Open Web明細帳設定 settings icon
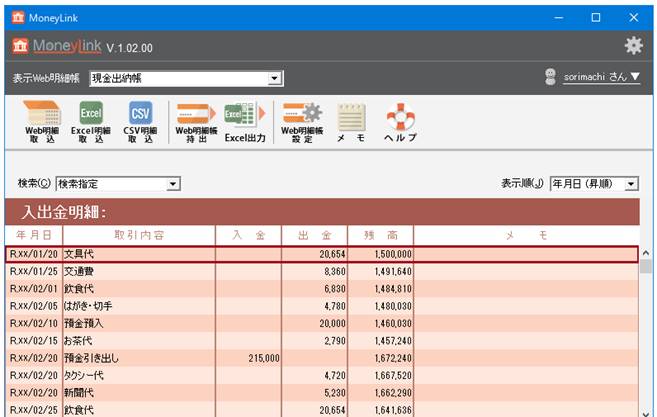Viewport: 657px width, 417px height. (302, 122)
